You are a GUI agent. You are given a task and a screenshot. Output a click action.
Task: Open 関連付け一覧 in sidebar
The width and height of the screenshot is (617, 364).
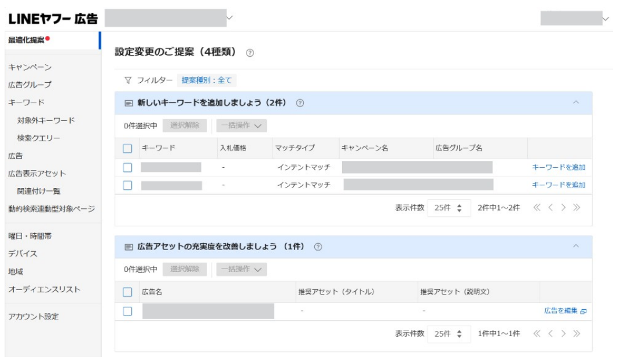39,191
